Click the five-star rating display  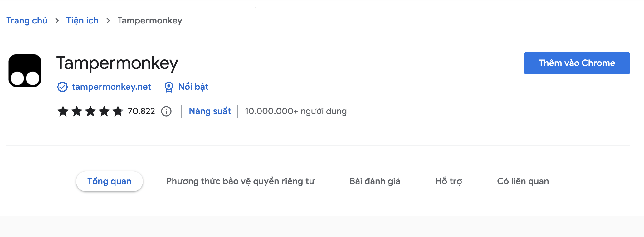click(x=90, y=111)
